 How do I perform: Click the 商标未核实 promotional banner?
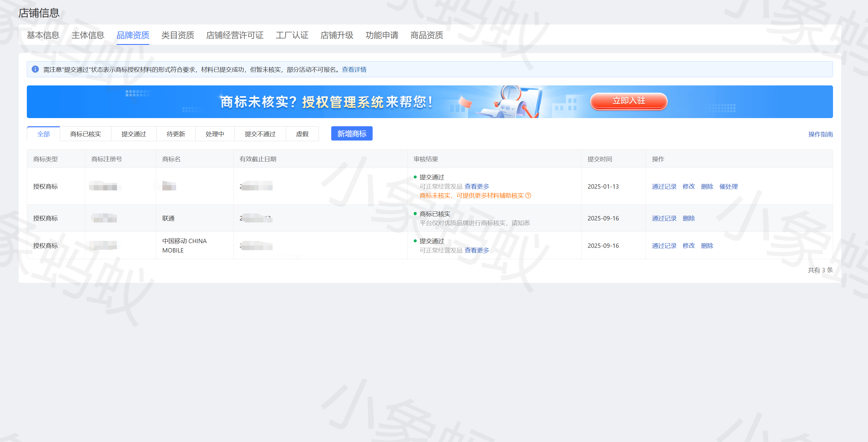pyautogui.click(x=429, y=102)
